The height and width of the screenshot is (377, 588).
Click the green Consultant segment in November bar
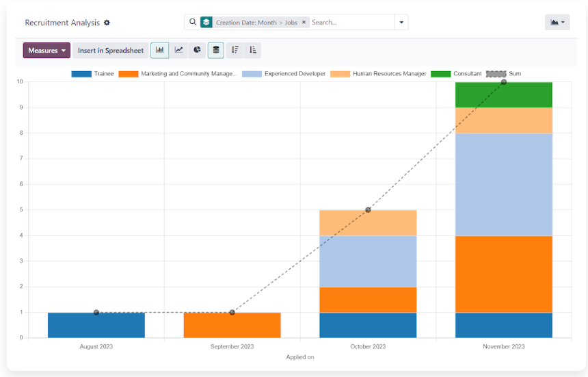504,95
